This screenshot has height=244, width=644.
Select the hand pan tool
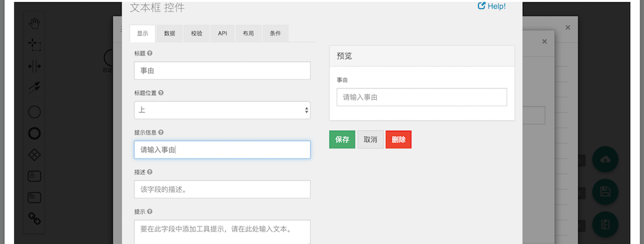click(34, 23)
